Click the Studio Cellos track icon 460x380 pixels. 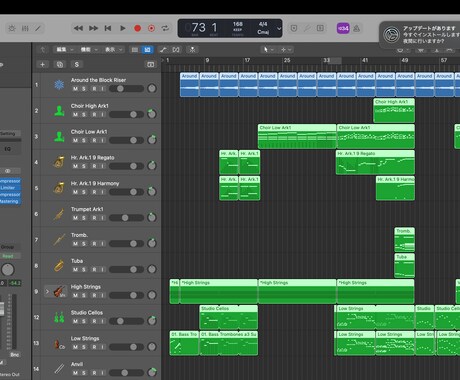(x=59, y=317)
